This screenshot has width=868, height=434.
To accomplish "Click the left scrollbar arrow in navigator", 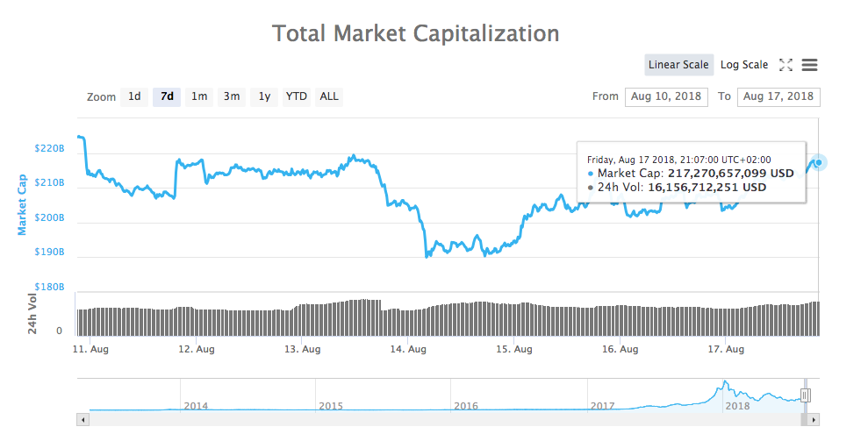I will point(83,420).
